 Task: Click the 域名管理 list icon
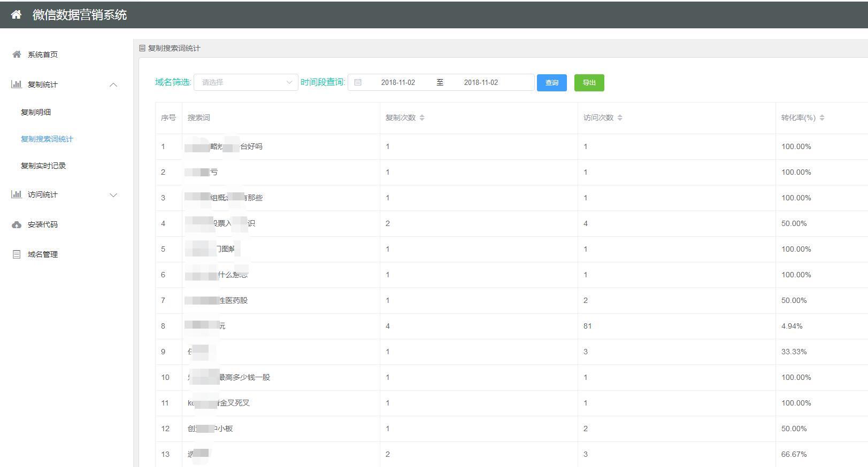(17, 254)
